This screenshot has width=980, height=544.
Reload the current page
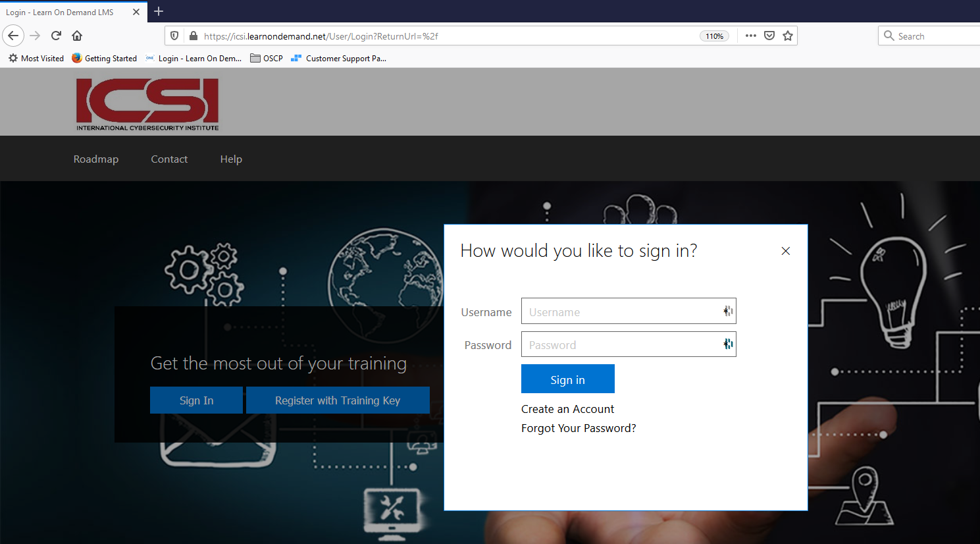56,36
